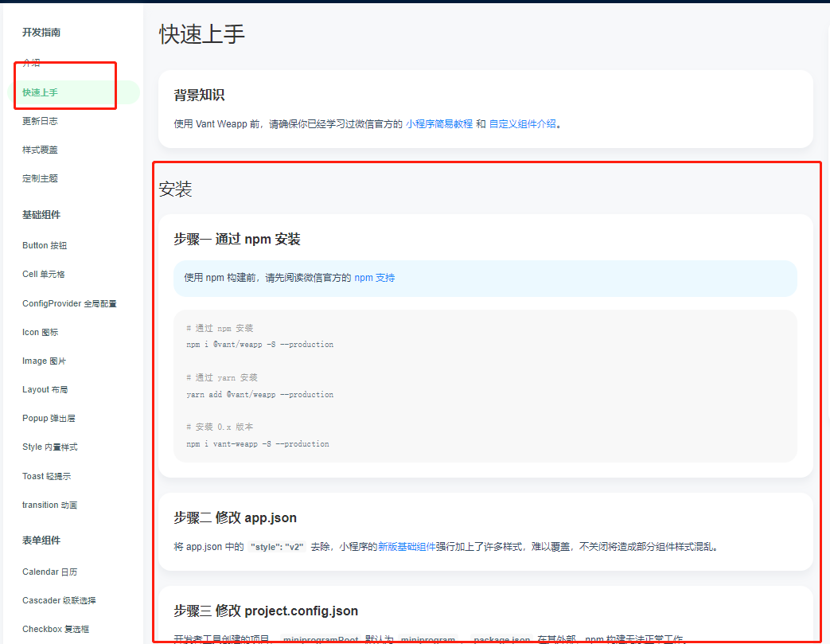Click the 表单组件 section heading
The image size is (830, 644).
(41, 541)
